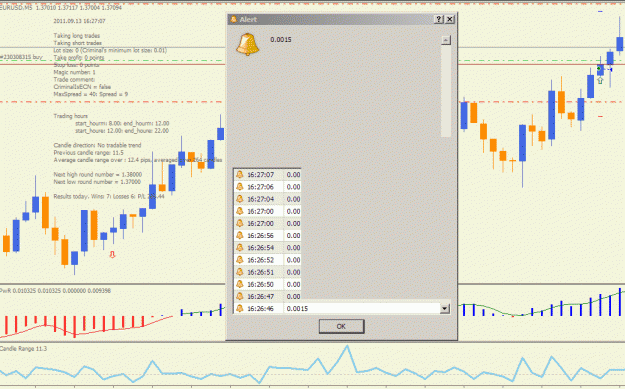Select the alert timestamp 16:26:52
Viewport: 625px width, 389px height.
click(x=261, y=260)
